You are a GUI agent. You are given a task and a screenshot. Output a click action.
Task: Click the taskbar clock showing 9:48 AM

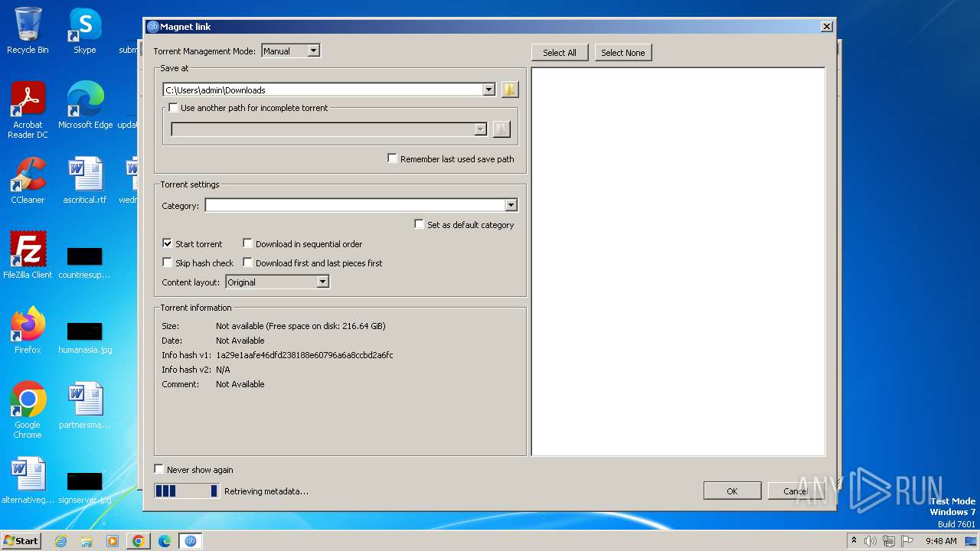(941, 541)
